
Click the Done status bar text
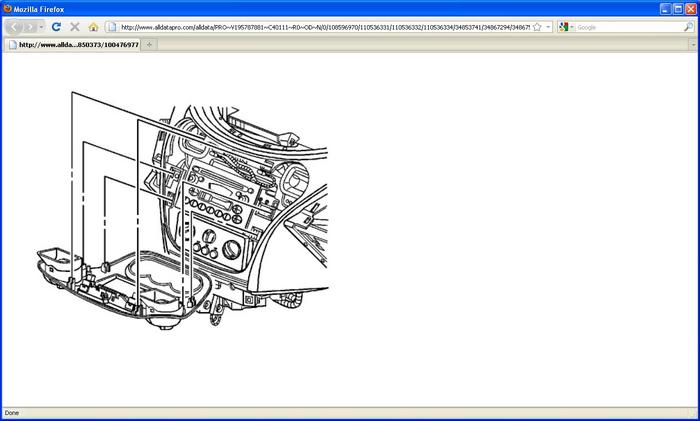pyautogui.click(x=12, y=413)
